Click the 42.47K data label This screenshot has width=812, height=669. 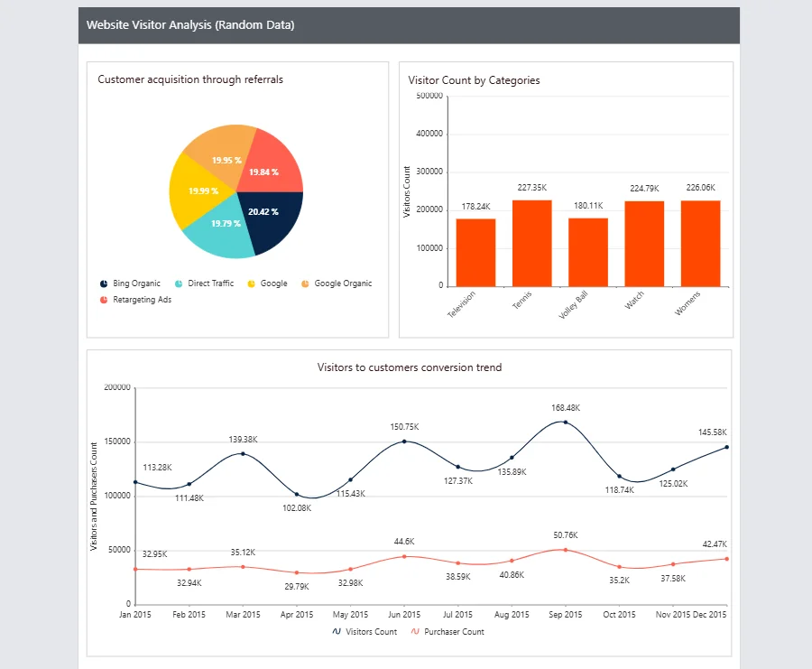[x=715, y=544]
